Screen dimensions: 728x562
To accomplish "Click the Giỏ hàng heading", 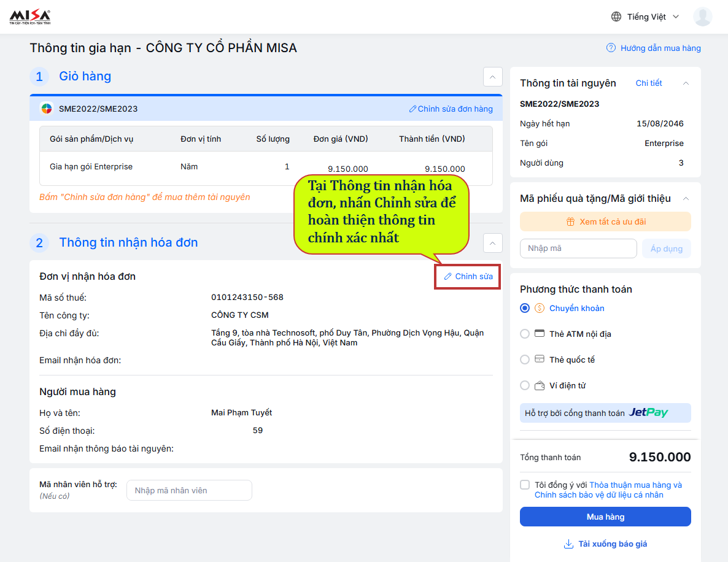I will pyautogui.click(x=85, y=77).
